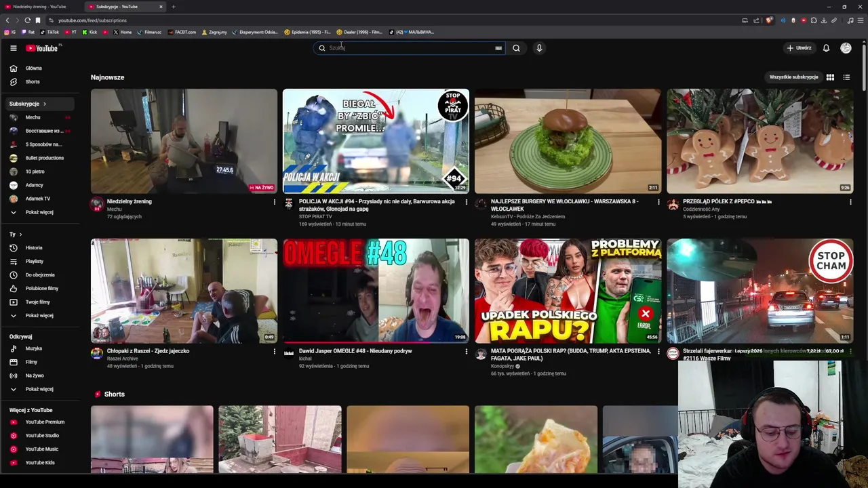The height and width of the screenshot is (488, 868).
Task: Open Filmy under Odkrywaj
Action: coord(41,362)
